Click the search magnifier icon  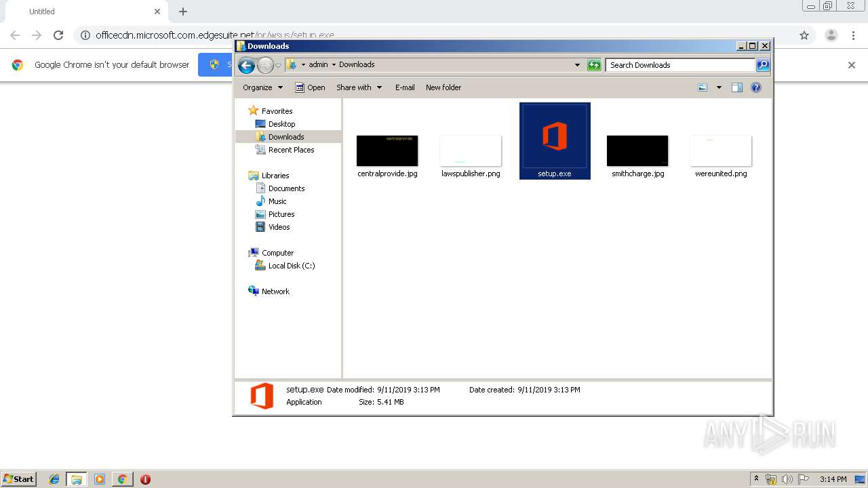coord(763,65)
